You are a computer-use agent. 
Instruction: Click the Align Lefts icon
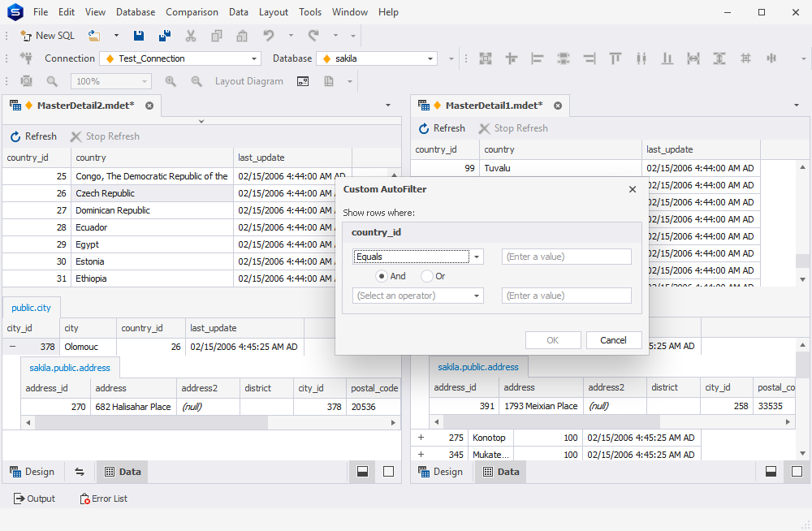tap(537, 58)
